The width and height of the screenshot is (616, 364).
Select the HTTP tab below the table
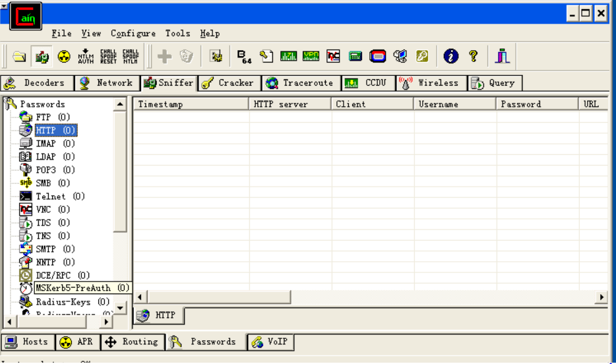159,315
